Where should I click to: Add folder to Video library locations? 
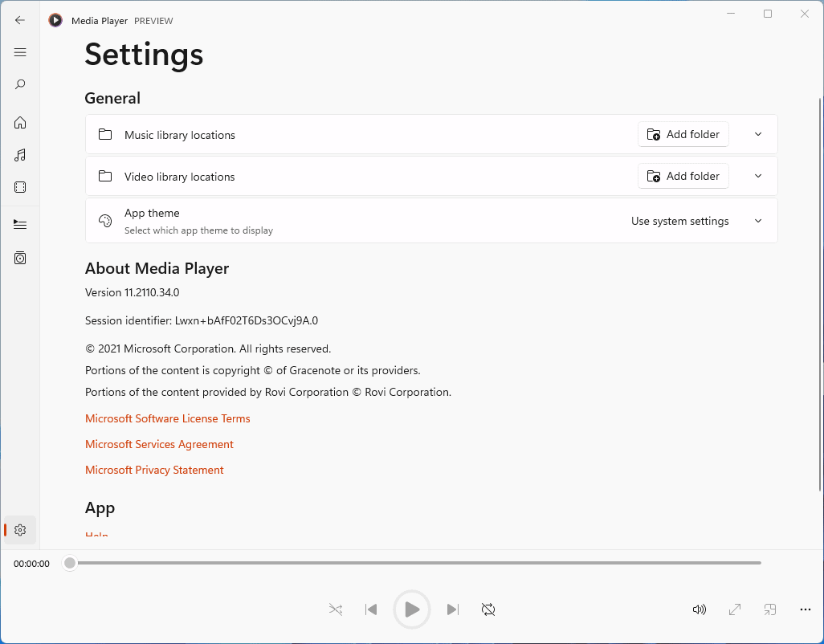683,176
